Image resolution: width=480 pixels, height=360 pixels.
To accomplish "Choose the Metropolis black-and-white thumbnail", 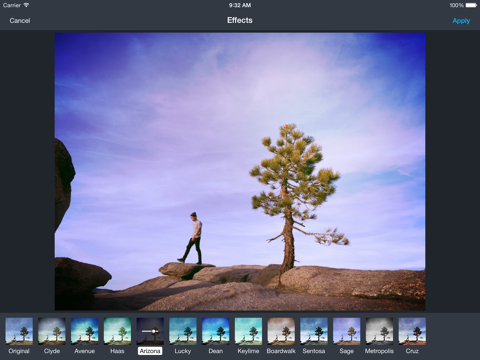I will click(379, 331).
